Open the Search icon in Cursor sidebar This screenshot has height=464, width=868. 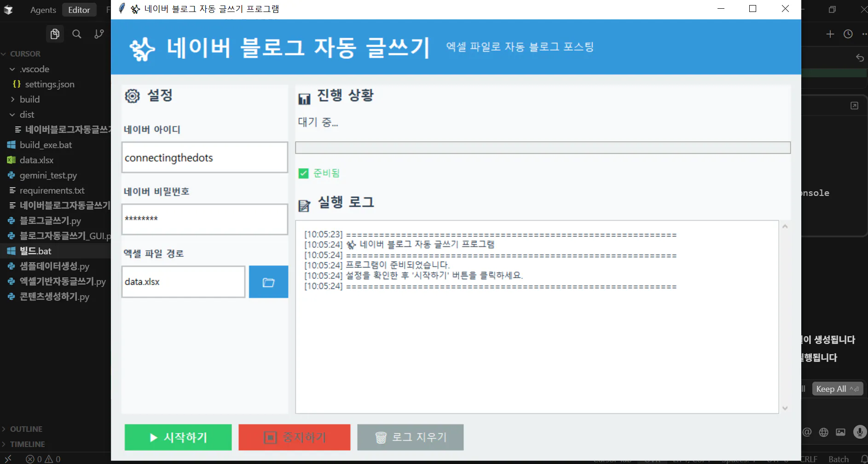[x=77, y=34]
